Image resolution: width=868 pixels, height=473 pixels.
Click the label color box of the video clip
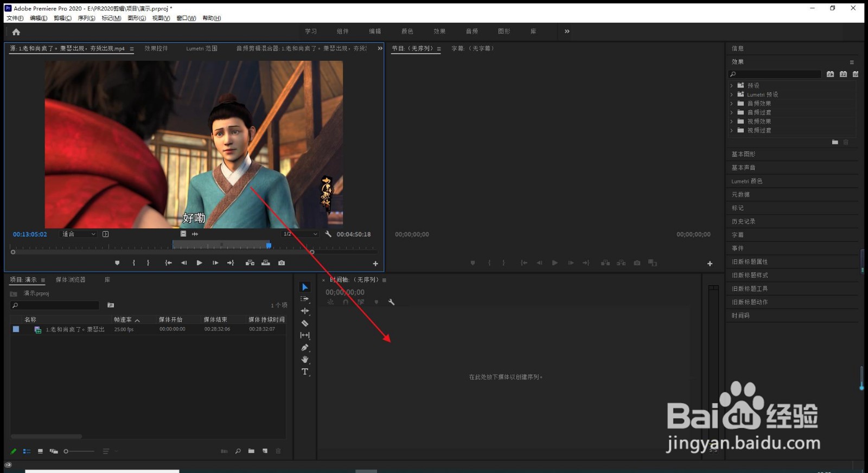pos(16,329)
